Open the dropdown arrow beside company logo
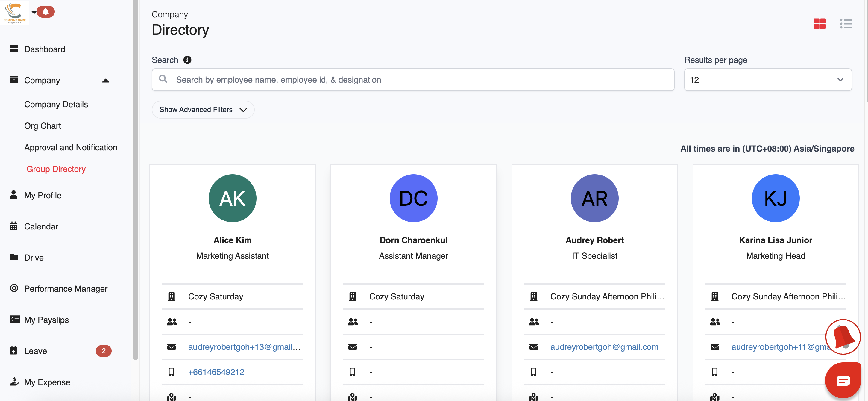Image resolution: width=868 pixels, height=401 pixels. (x=34, y=13)
